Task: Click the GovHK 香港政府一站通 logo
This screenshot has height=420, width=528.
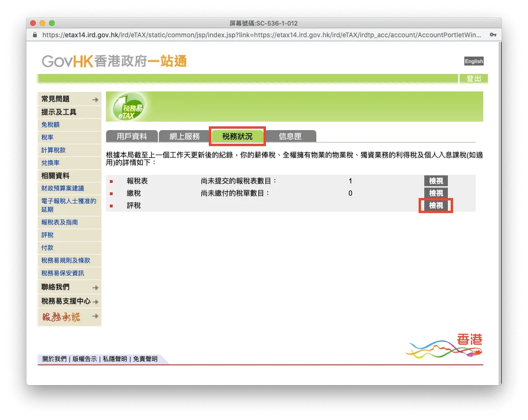Action: click(x=114, y=61)
